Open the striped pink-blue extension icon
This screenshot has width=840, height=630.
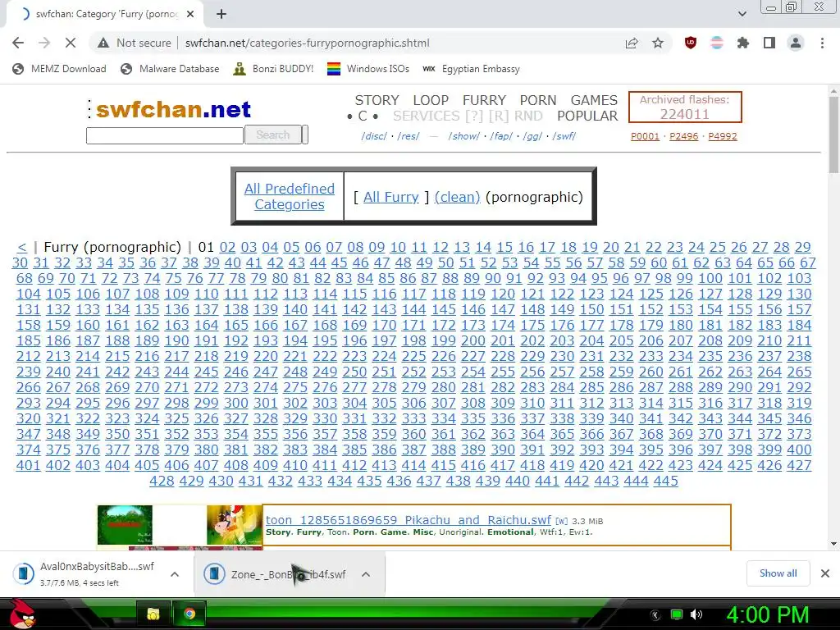pyautogui.click(x=717, y=43)
